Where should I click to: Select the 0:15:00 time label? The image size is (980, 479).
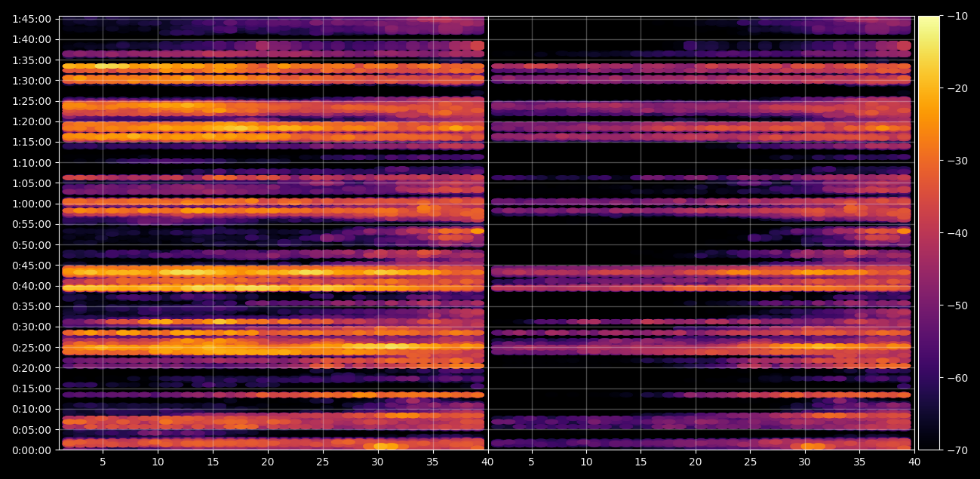pyautogui.click(x=32, y=388)
